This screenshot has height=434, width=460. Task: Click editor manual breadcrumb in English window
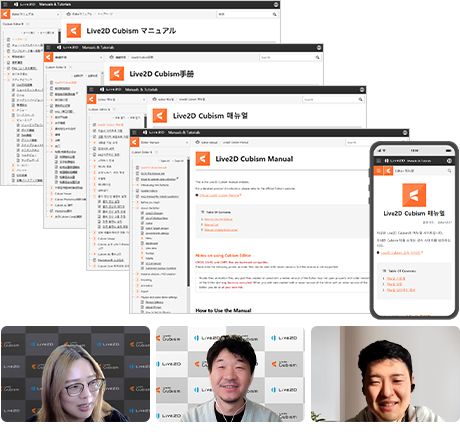[209, 142]
